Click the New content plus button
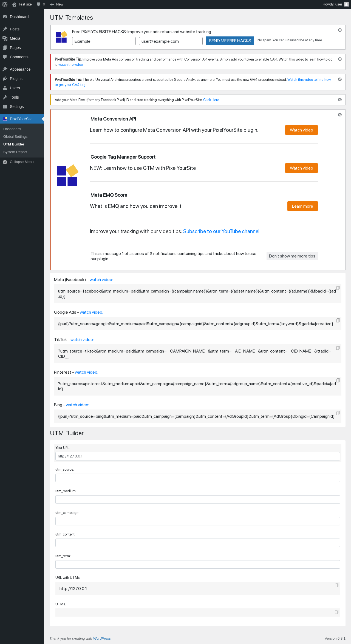Viewport: 351px width, 644px height. pyautogui.click(x=57, y=4)
